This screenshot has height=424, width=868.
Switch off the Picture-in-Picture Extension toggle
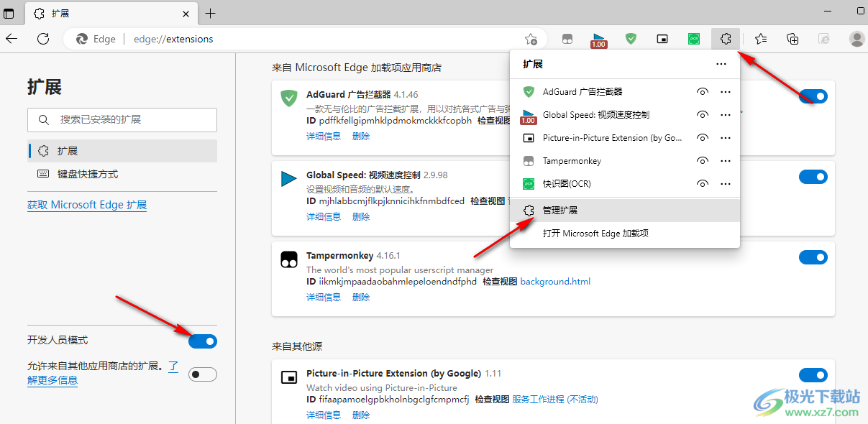tap(813, 375)
